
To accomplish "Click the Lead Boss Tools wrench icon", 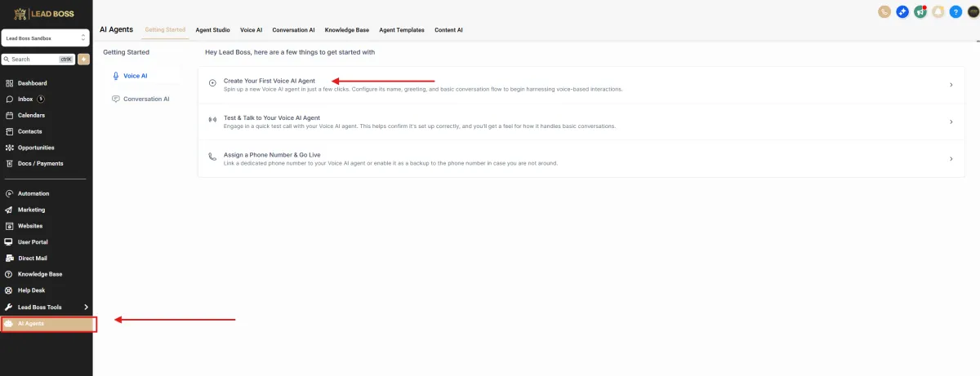I will (x=9, y=307).
